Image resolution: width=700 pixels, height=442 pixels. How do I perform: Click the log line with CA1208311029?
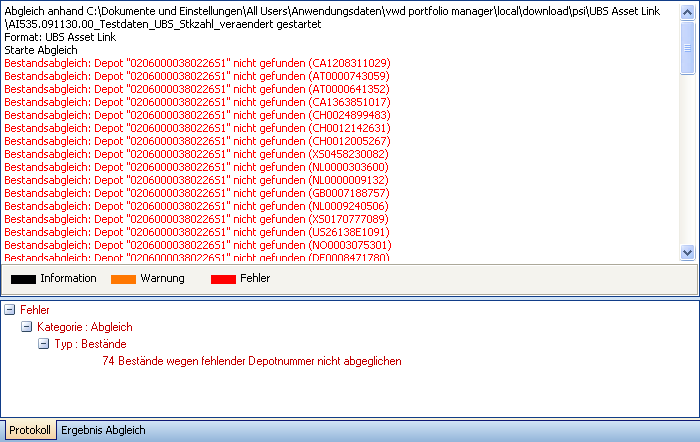click(197, 63)
